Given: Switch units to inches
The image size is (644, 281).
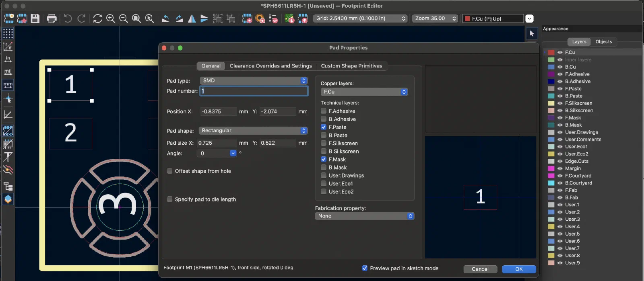Looking at the screenshot, I should pyautogui.click(x=8, y=59).
